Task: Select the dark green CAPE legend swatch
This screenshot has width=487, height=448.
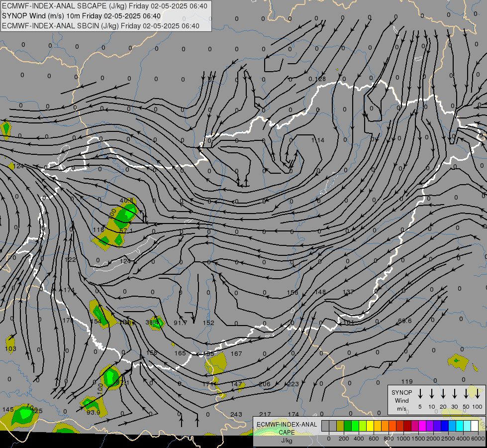Action: pyautogui.click(x=348, y=426)
